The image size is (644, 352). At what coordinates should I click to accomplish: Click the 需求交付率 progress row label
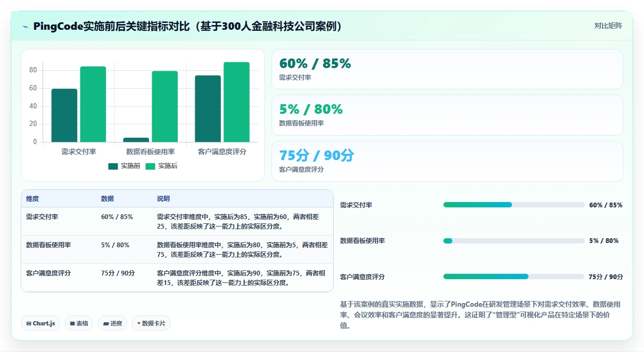coord(356,205)
